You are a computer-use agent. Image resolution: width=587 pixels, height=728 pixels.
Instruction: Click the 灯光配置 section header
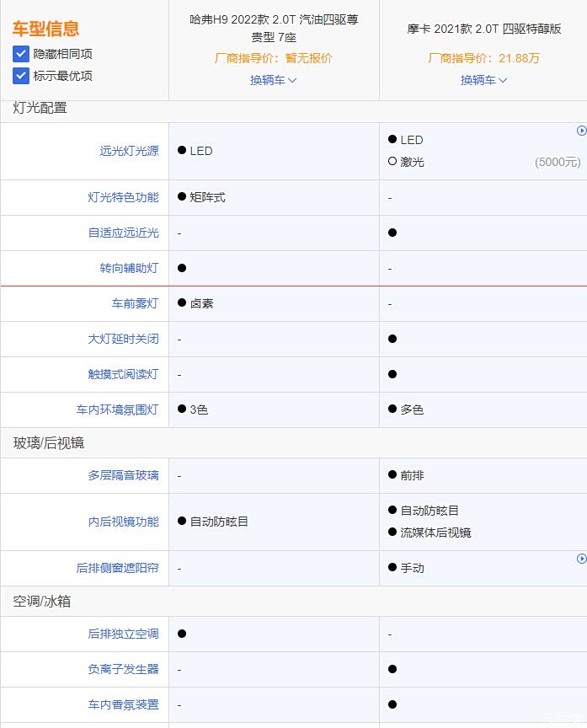pyautogui.click(x=40, y=108)
